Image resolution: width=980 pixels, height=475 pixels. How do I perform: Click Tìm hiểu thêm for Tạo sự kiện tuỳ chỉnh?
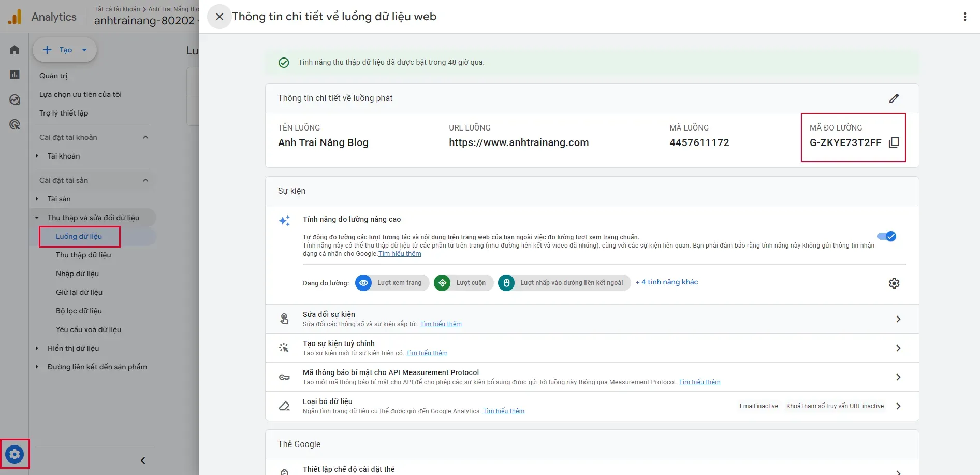pos(427,353)
